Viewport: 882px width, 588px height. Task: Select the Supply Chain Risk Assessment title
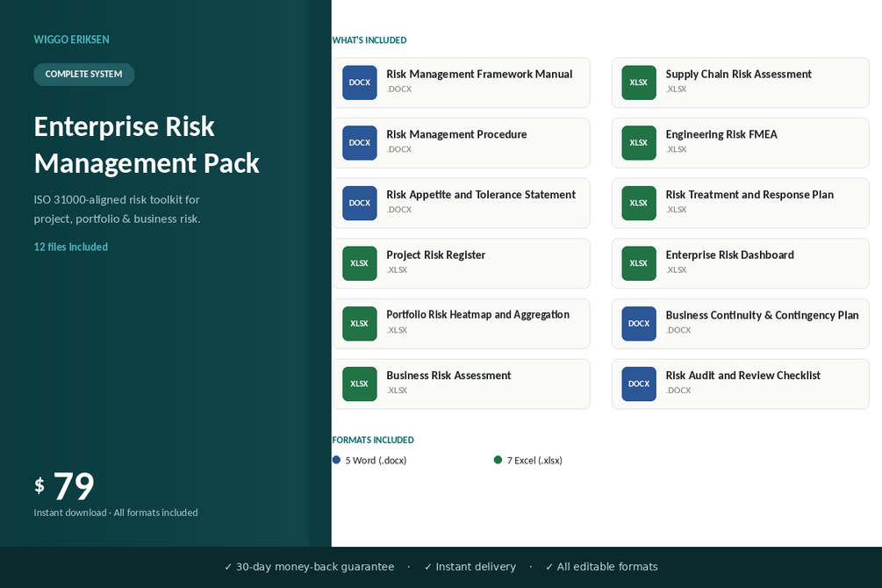click(x=739, y=74)
